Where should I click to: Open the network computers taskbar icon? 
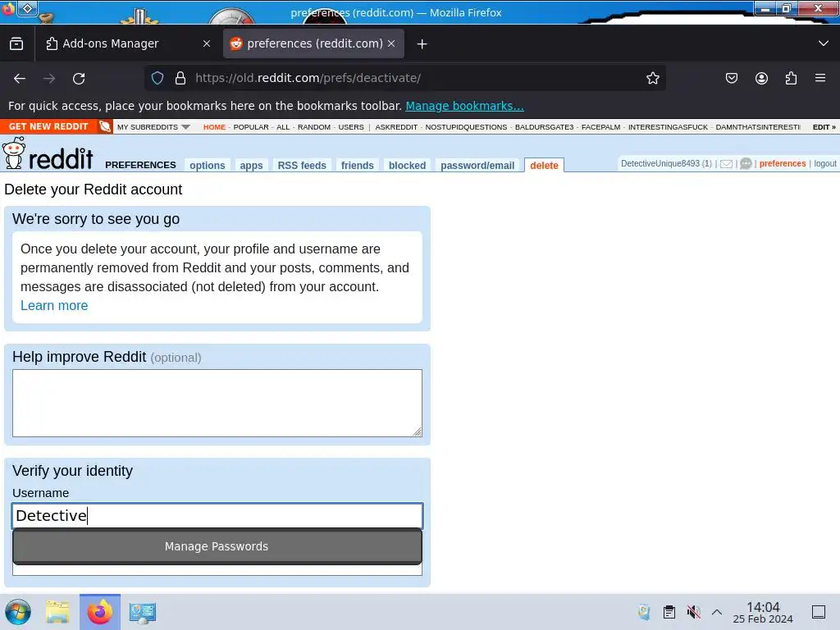(143, 612)
